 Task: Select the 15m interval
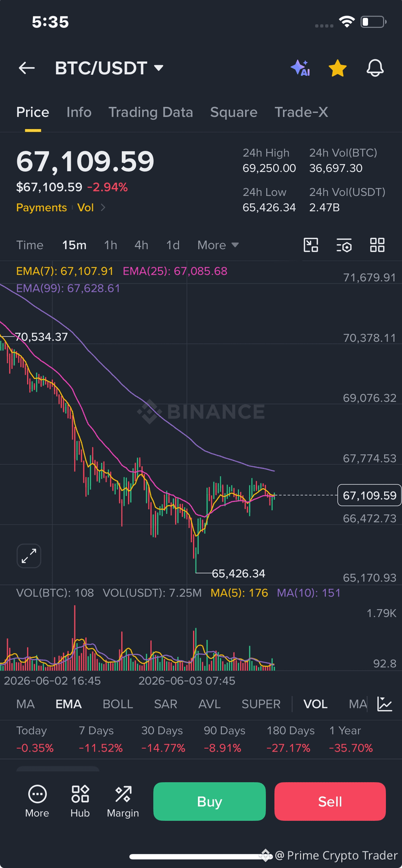coord(74,245)
